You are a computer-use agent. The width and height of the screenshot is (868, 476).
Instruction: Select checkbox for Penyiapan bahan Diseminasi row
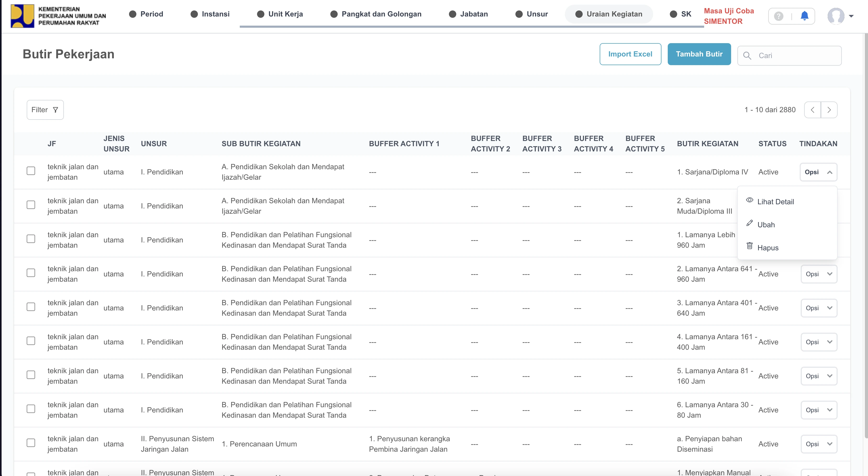coord(31,443)
